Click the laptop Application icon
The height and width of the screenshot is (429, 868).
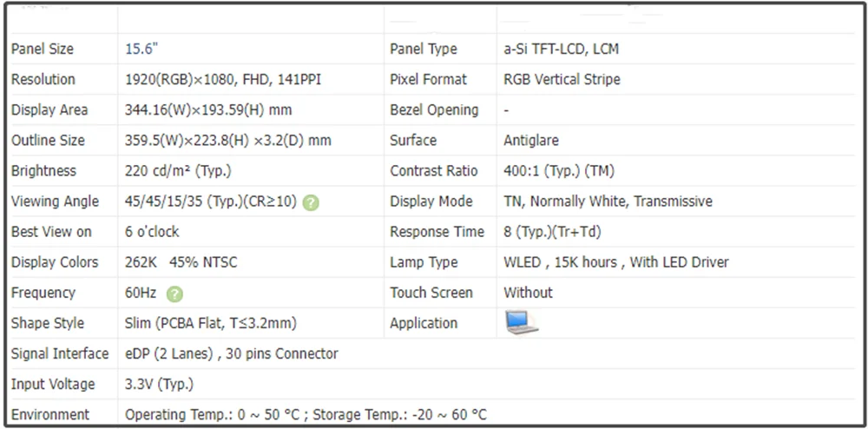click(521, 323)
